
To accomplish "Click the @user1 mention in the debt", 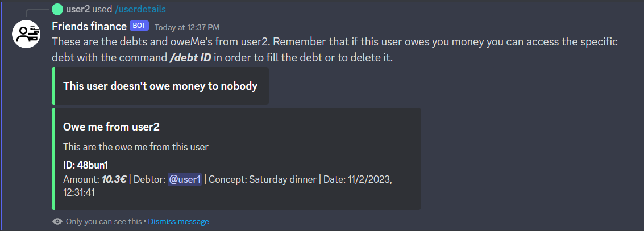I will point(185,179).
